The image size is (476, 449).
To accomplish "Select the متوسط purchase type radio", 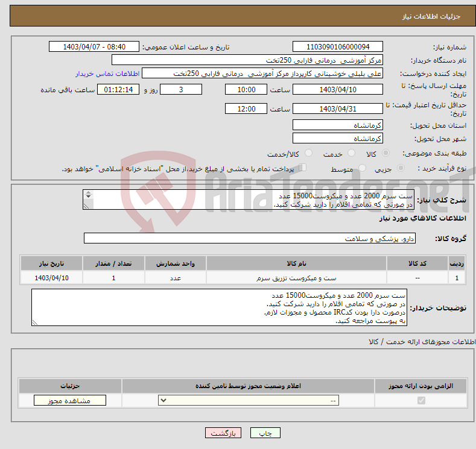I will (362, 168).
